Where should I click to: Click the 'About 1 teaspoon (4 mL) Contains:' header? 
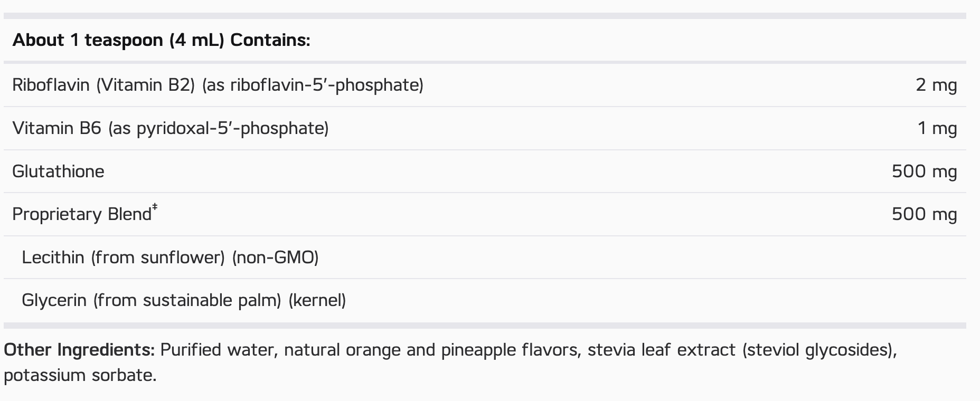tap(161, 40)
